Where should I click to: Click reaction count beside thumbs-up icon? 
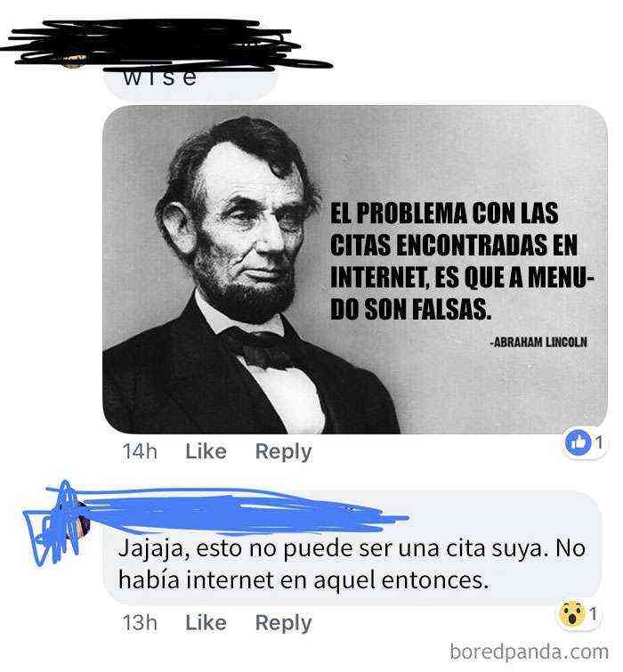599,442
